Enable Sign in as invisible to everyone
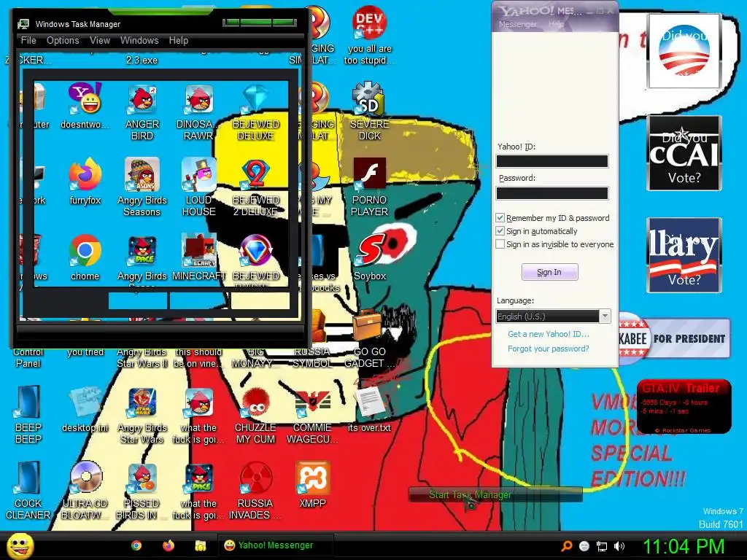 click(x=500, y=244)
